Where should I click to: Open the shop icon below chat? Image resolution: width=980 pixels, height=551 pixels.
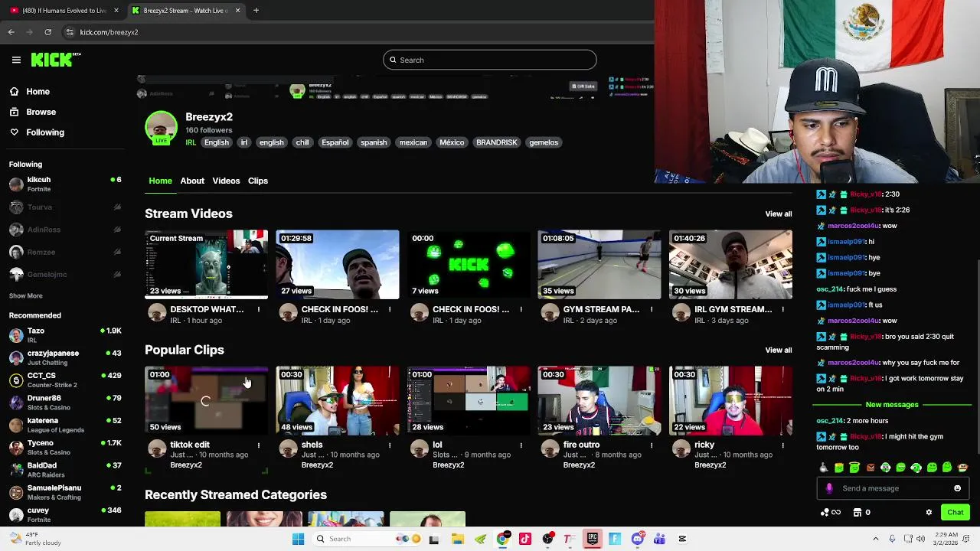click(x=862, y=512)
